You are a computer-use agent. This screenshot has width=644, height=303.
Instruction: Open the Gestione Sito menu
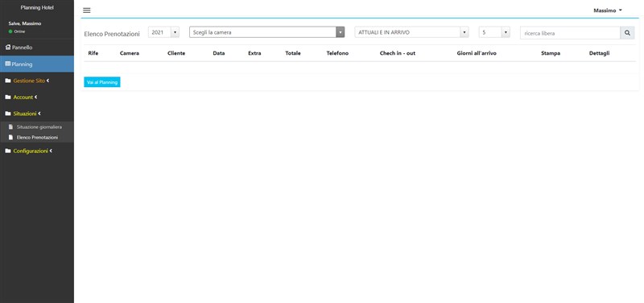29,81
